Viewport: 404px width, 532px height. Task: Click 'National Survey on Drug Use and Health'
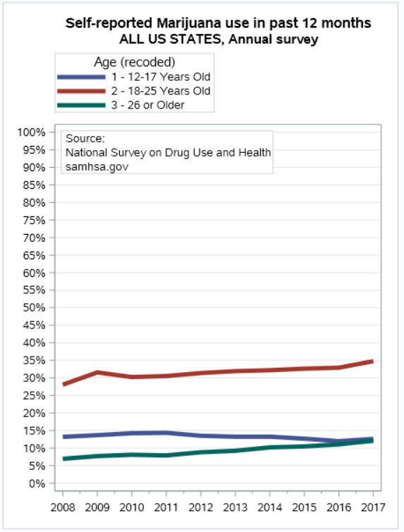pyautogui.click(x=169, y=153)
